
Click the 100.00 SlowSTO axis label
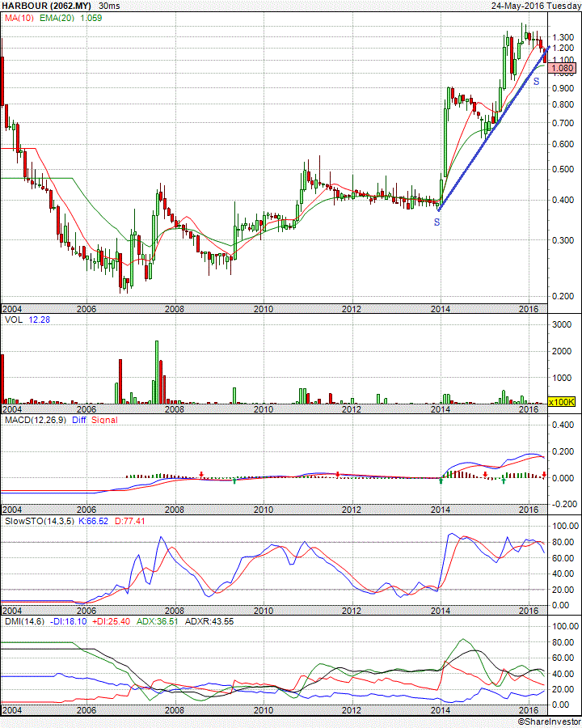click(x=565, y=526)
